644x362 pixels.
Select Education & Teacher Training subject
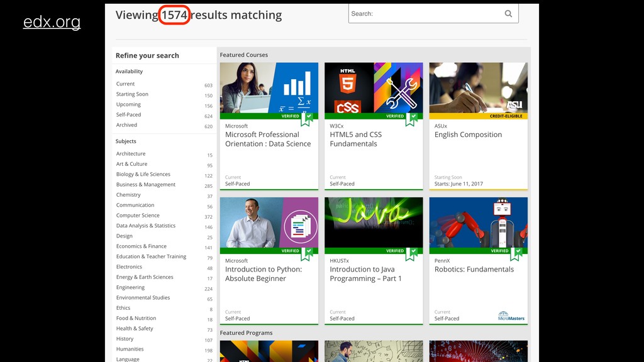pos(151,256)
